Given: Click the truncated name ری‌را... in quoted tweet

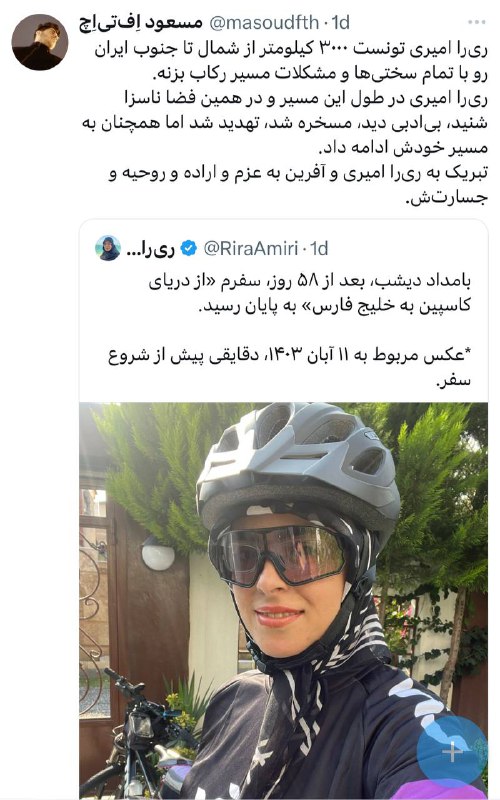Looking at the screenshot, I should click(150, 248).
